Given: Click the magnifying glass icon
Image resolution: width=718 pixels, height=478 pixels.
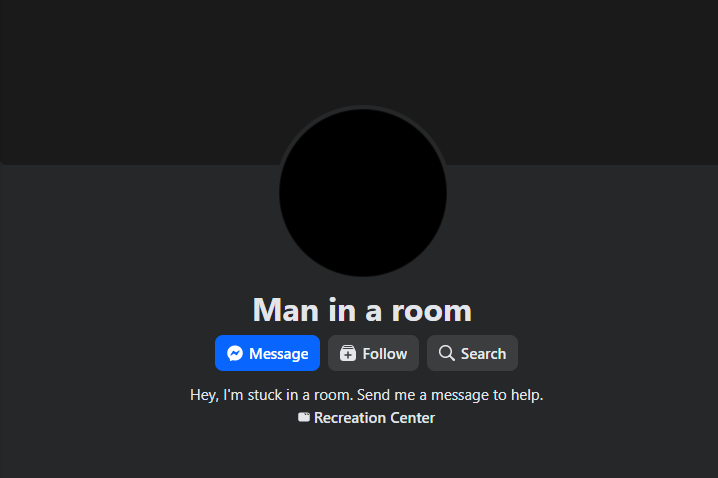Looking at the screenshot, I should pos(446,353).
